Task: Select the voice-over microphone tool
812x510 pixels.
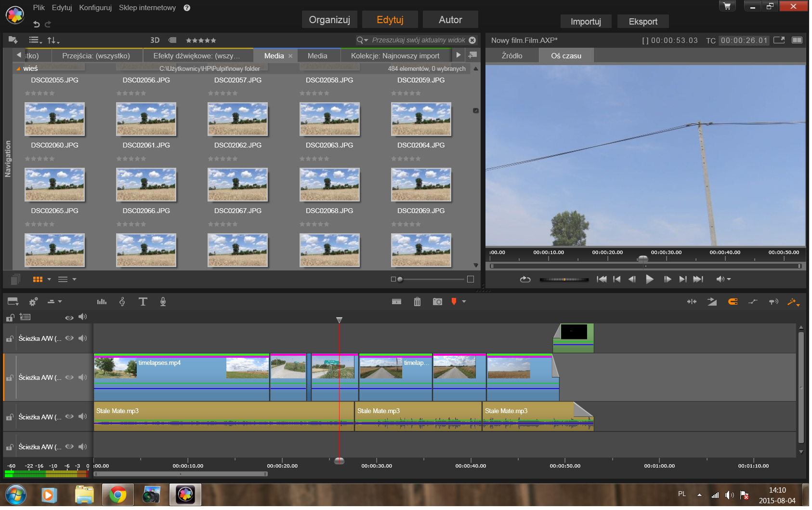Action: [x=163, y=301]
